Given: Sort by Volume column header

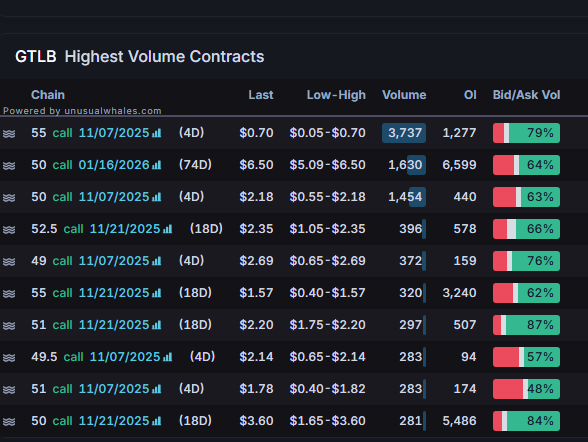Looking at the screenshot, I should pos(404,95).
